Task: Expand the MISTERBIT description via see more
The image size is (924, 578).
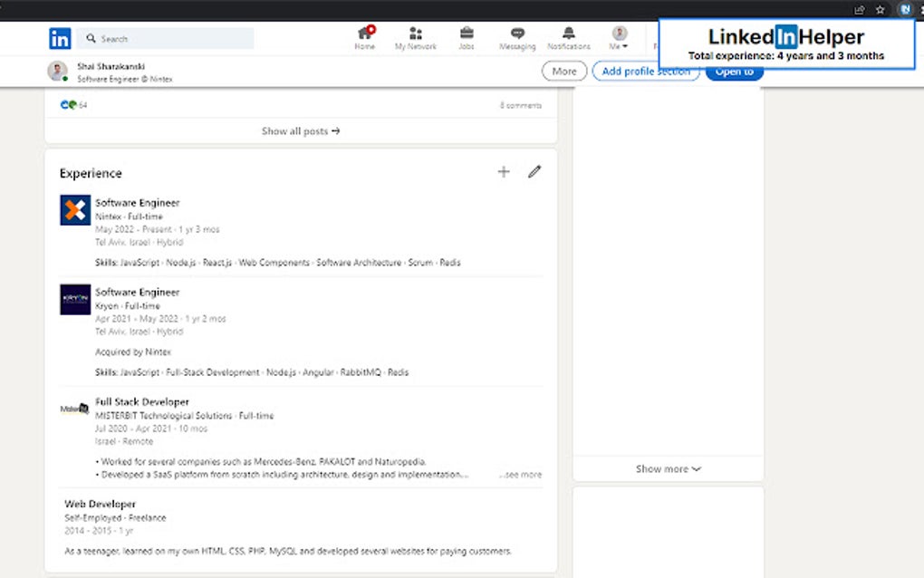Action: 520,473
